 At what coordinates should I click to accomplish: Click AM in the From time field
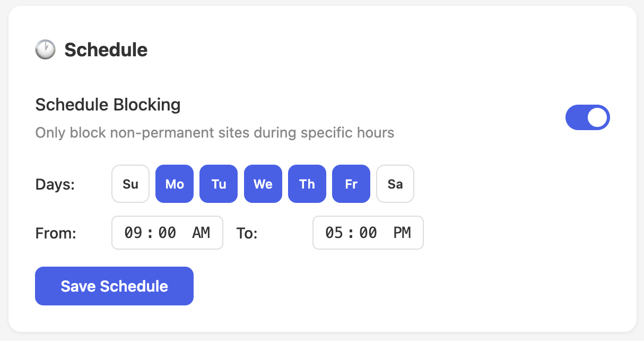(x=201, y=233)
